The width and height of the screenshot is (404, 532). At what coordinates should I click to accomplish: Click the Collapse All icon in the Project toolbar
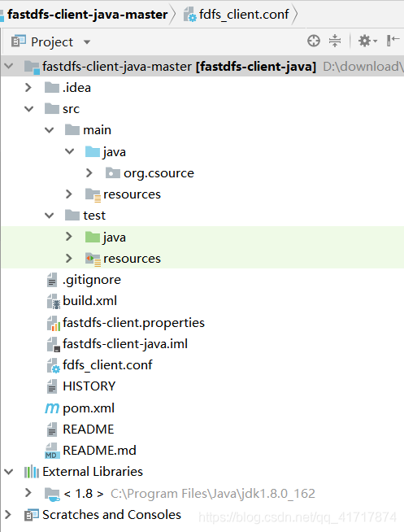pos(335,41)
